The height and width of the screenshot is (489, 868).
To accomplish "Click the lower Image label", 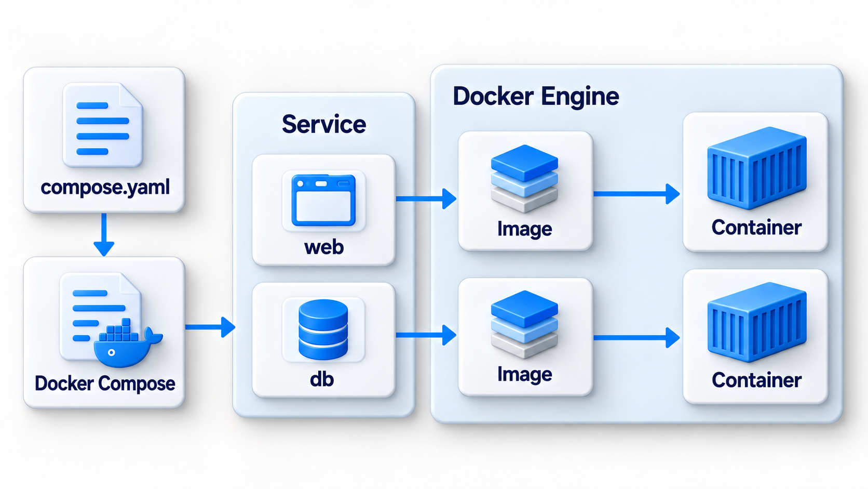I will pos(524,375).
